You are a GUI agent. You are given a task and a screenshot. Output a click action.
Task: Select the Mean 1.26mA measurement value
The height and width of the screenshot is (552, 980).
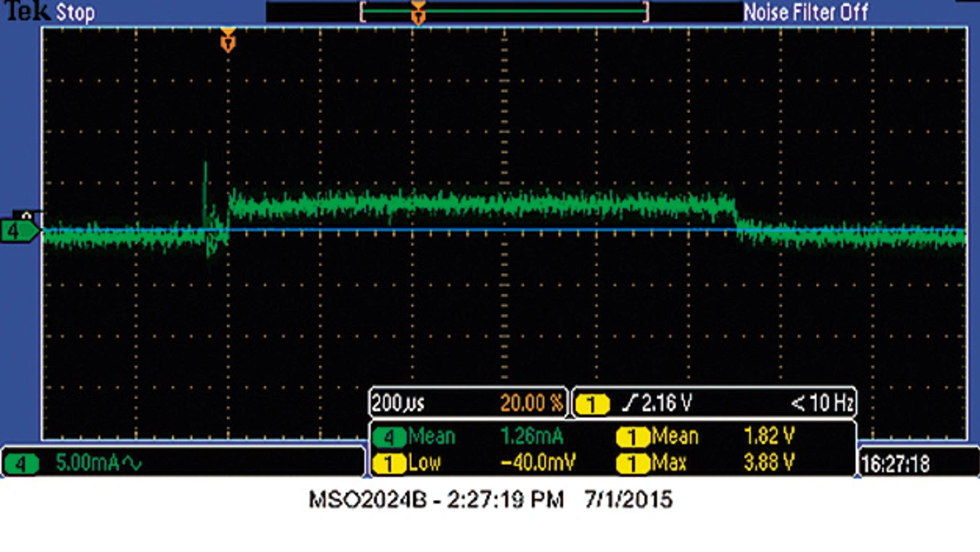point(531,437)
